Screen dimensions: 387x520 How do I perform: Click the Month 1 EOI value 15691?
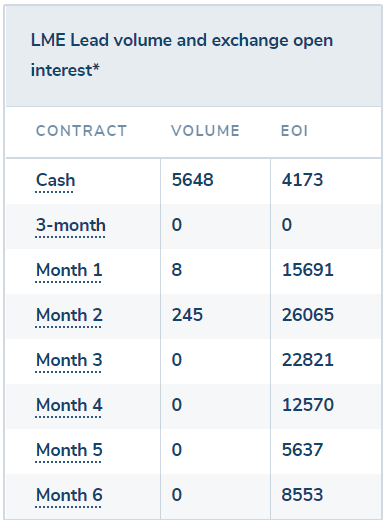[x=308, y=270]
